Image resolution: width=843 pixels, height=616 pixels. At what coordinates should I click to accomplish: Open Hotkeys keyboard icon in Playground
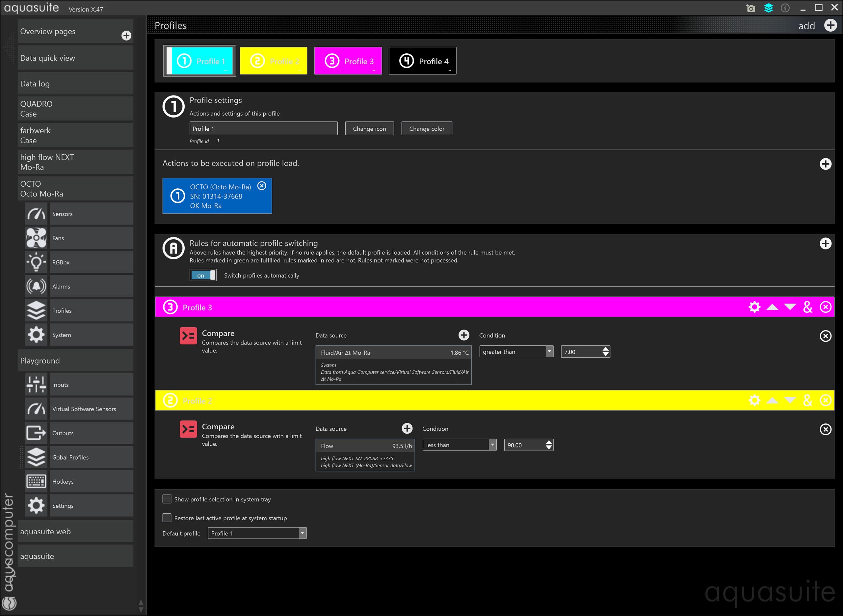(36, 481)
